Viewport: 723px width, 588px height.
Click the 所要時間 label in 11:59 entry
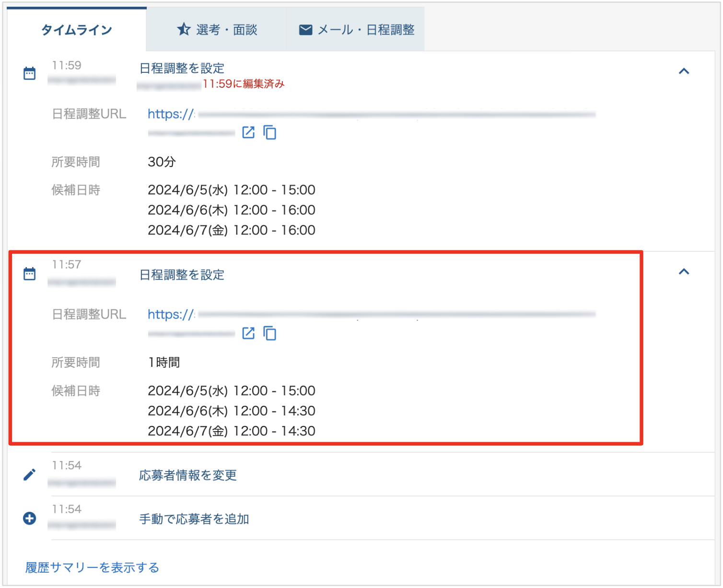pos(76,162)
